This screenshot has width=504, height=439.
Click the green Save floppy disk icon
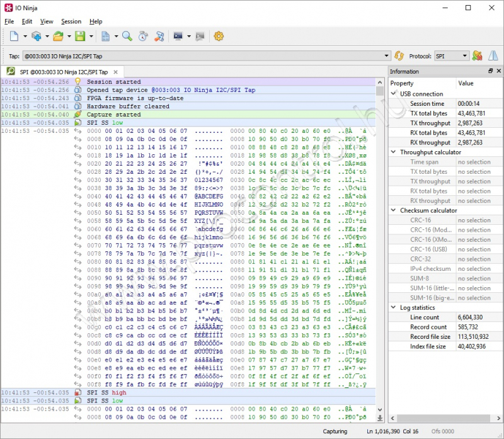click(x=80, y=36)
